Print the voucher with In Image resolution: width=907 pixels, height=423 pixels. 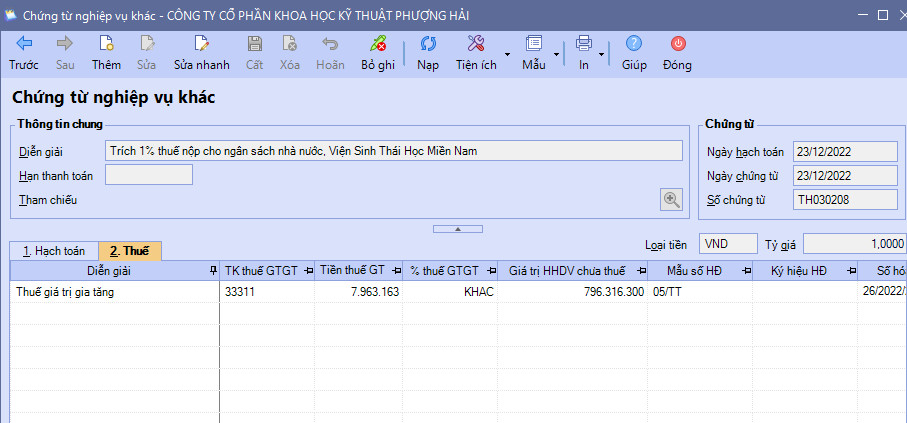tap(584, 53)
